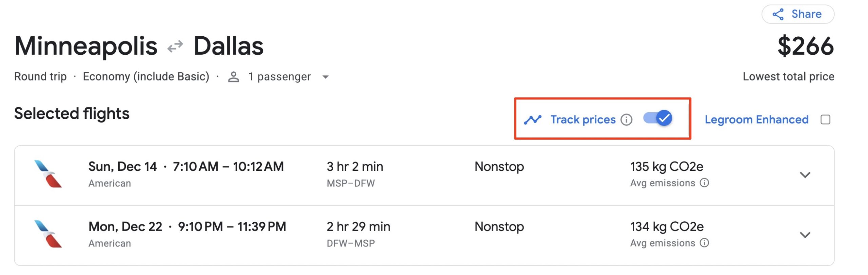Open the passenger count dropdown arrow
Screen dimensions: 868x275
click(325, 77)
